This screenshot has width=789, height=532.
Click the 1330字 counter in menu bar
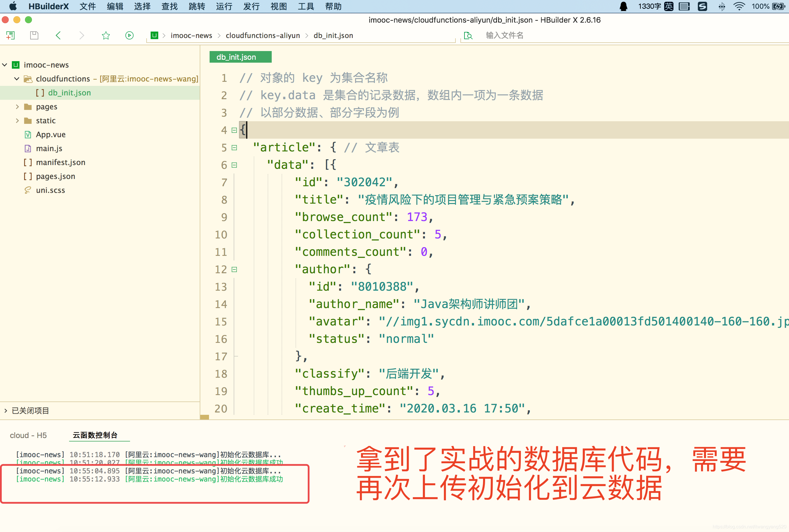649,6
